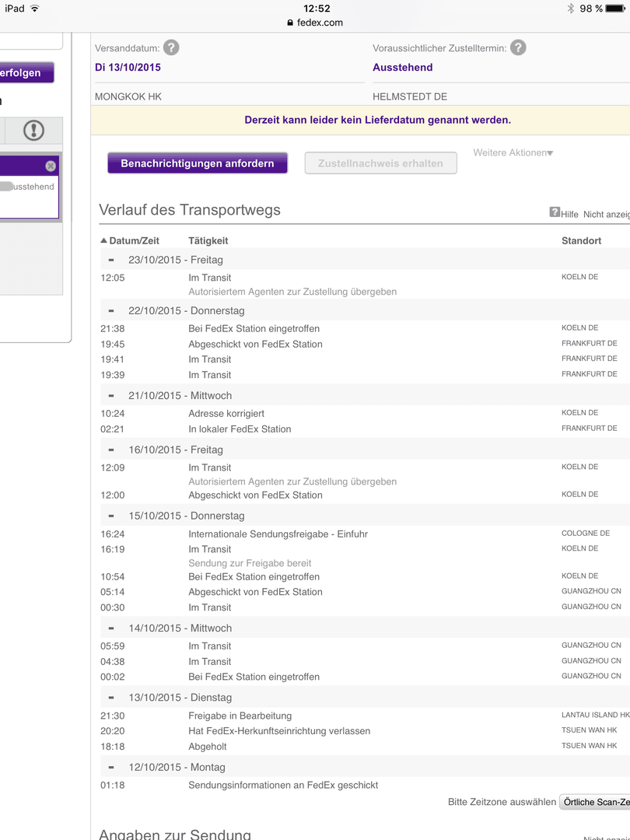Select the Ausstehend delivery status
630x840 pixels.
coord(402,68)
